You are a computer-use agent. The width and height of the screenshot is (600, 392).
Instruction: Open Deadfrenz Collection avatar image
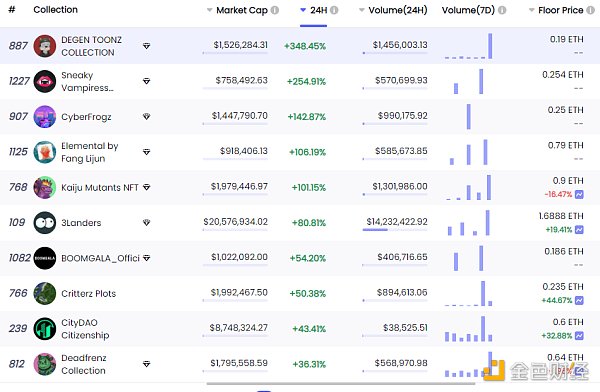(x=45, y=364)
